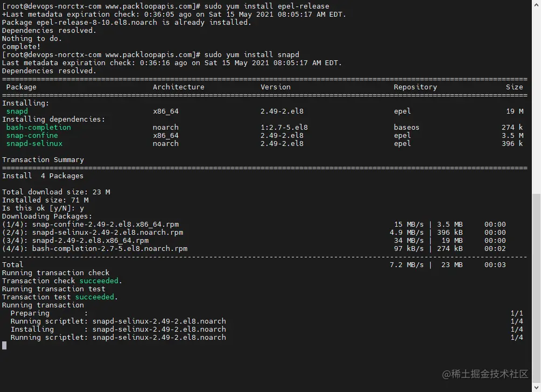The image size is (541, 392).
Task: Click green 'succeeded' in Transaction check line
Action: coord(99,281)
